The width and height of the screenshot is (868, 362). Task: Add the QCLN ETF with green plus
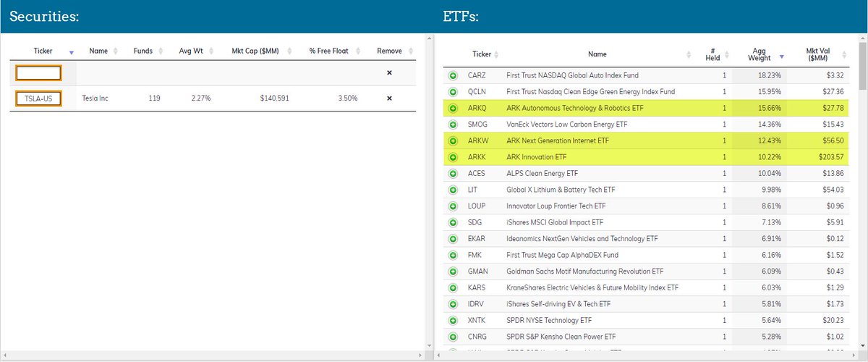pos(453,92)
